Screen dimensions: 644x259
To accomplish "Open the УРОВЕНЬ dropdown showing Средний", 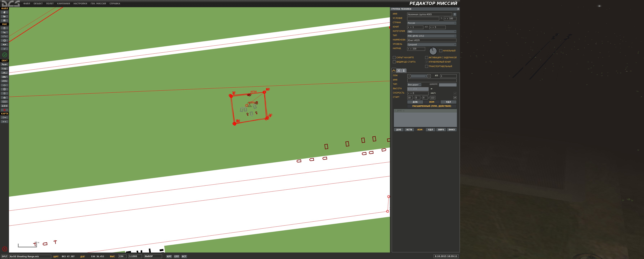I will pos(432,45).
